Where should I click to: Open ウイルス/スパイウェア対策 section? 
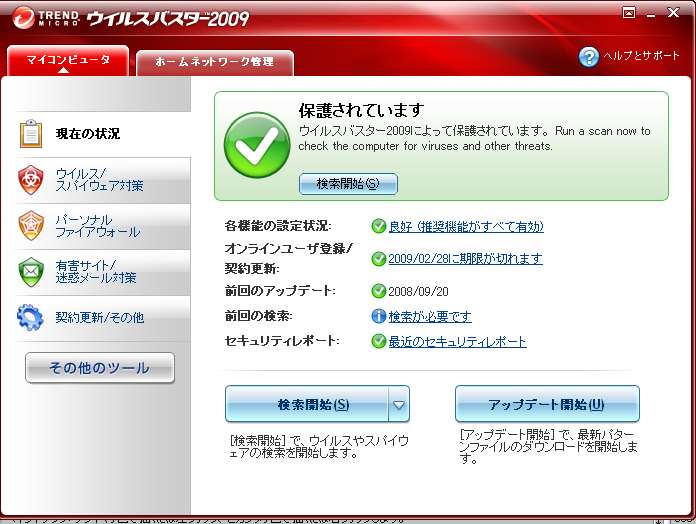pyautogui.click(x=103, y=180)
